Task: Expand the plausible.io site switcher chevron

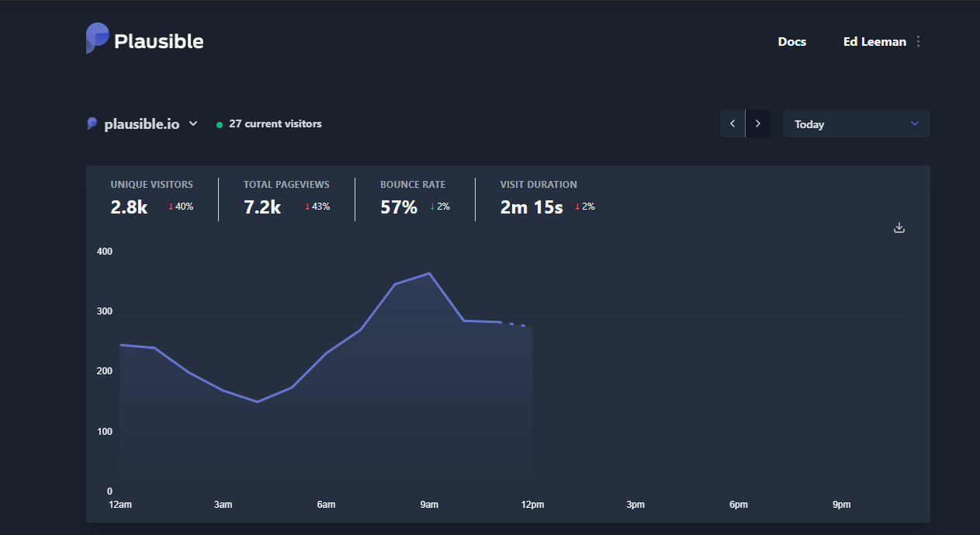Action: tap(193, 123)
